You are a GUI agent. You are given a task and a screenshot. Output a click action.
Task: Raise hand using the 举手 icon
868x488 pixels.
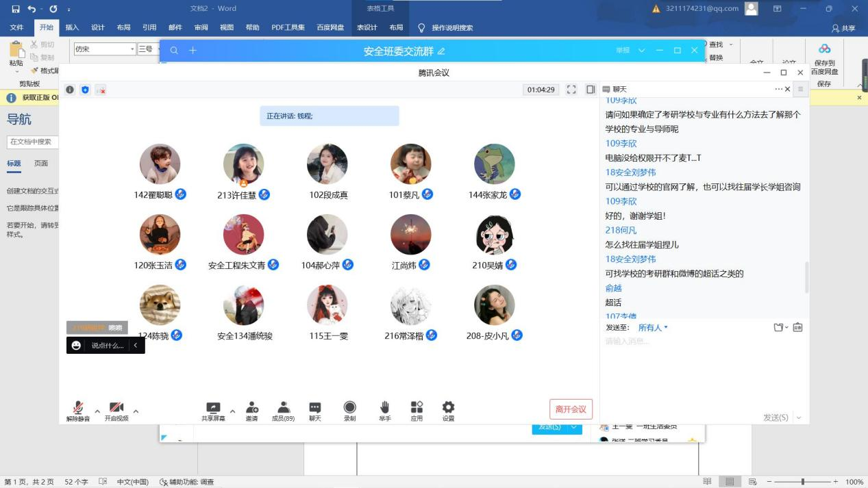click(385, 408)
